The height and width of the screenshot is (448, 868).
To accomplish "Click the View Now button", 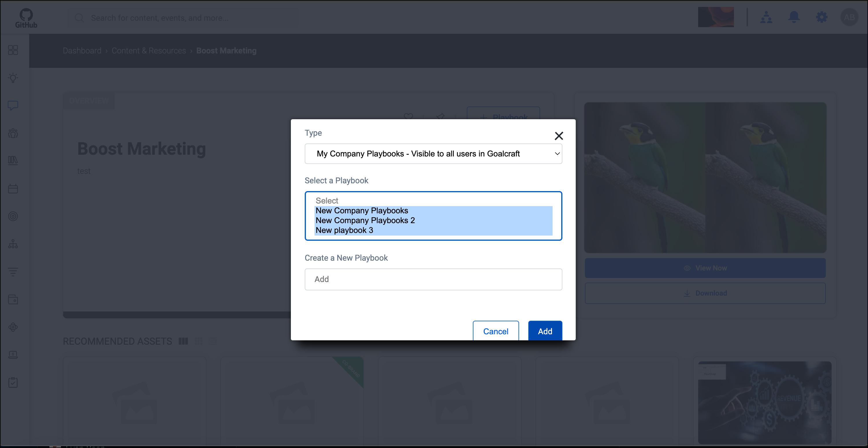I will [705, 268].
